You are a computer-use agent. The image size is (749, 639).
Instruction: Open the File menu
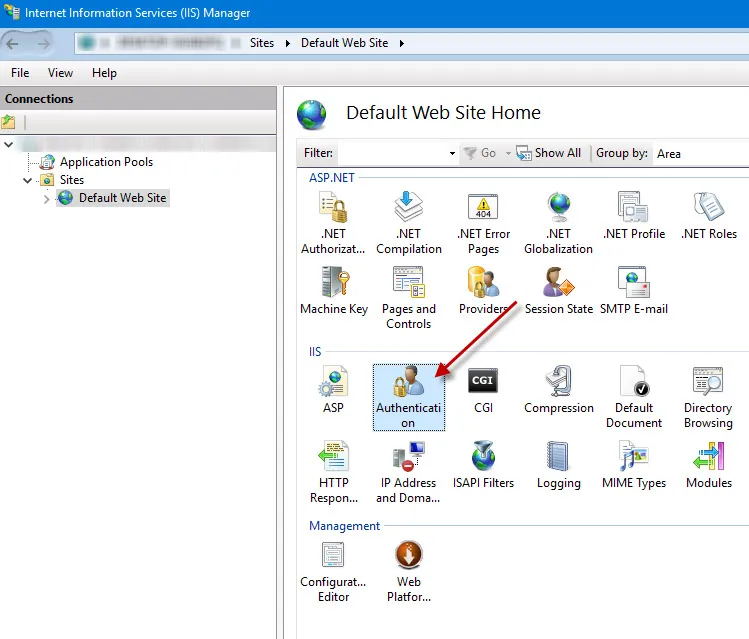(20, 73)
